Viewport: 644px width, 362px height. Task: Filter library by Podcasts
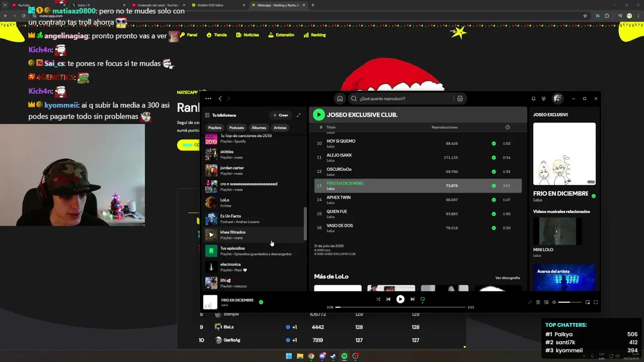[x=236, y=128]
